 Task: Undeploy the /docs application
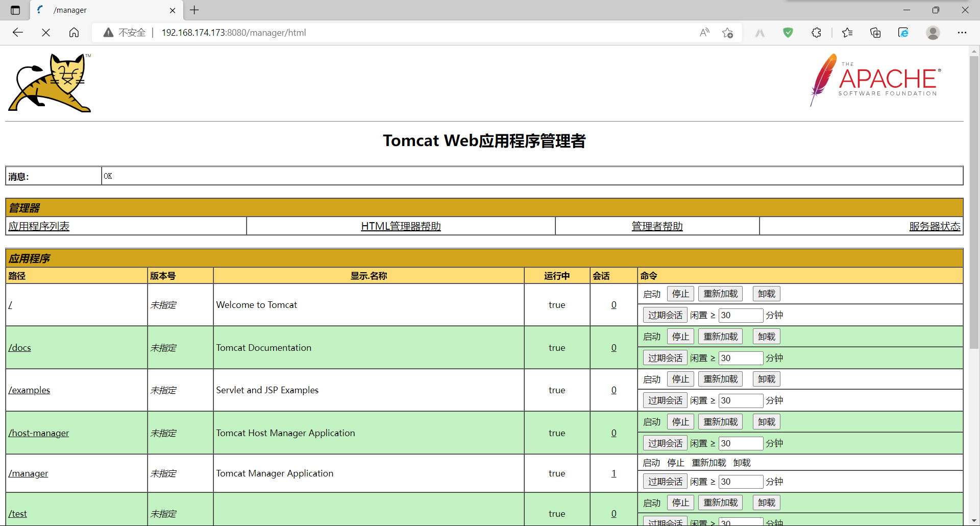click(767, 337)
